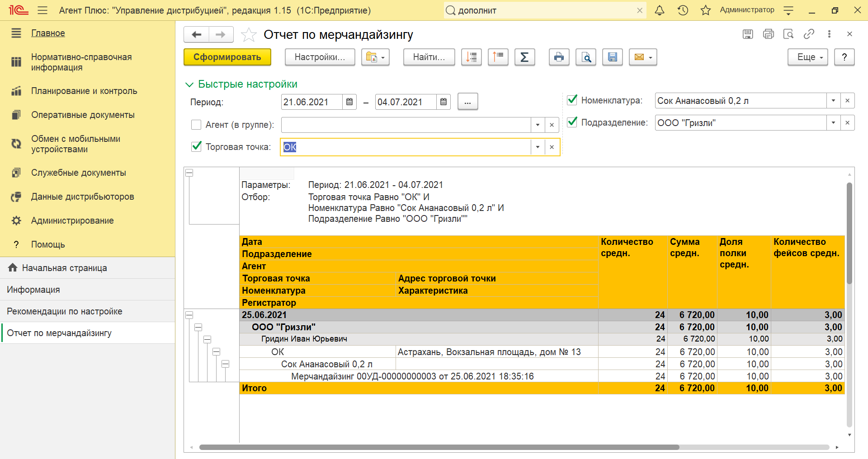This screenshot has height=459, width=868.
Task: Collapse the 25.06.2021 date group
Action: [189, 315]
